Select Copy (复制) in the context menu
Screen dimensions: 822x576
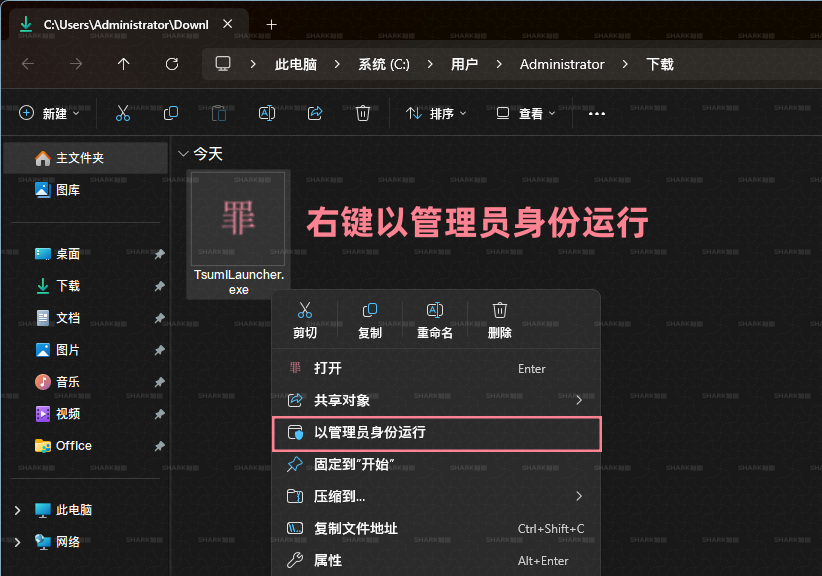click(370, 320)
